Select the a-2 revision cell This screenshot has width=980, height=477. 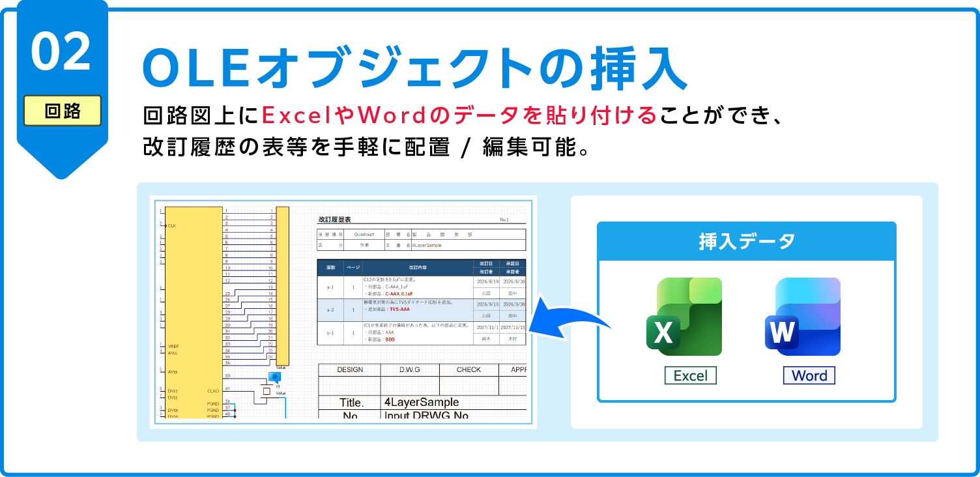[x=330, y=310]
